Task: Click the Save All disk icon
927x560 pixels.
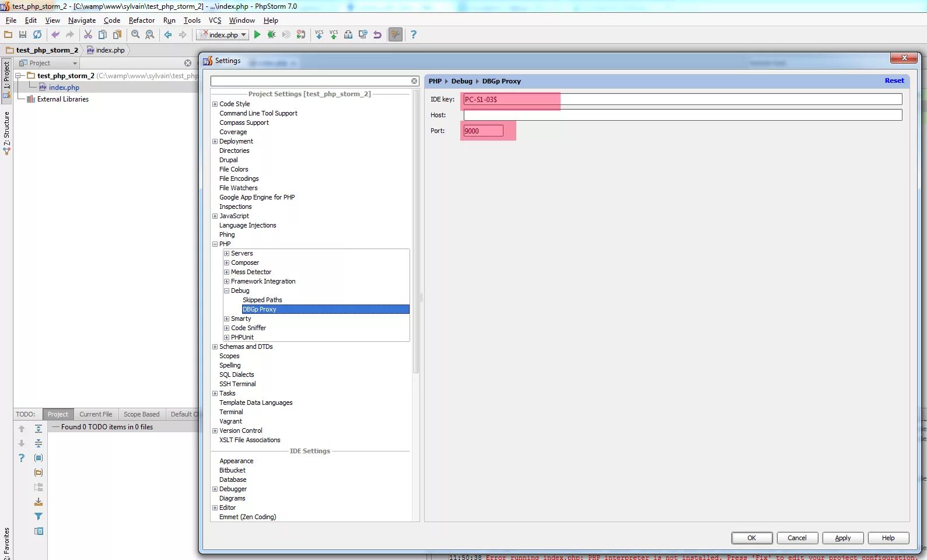Action: 23,35
